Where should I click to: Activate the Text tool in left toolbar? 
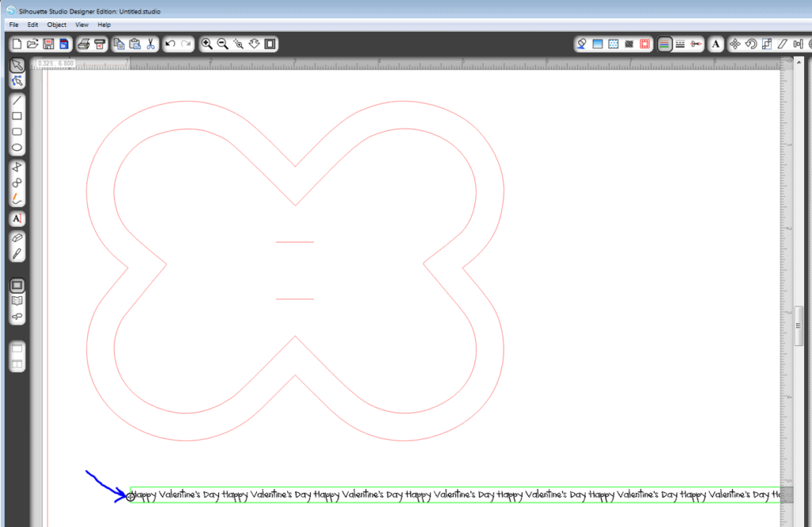click(x=17, y=218)
